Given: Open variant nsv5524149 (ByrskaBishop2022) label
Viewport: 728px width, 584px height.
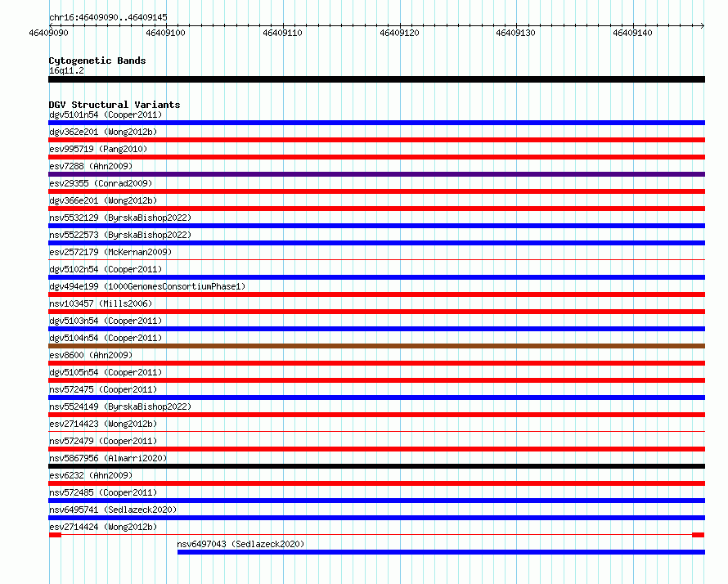Looking at the screenshot, I should 120,407.
